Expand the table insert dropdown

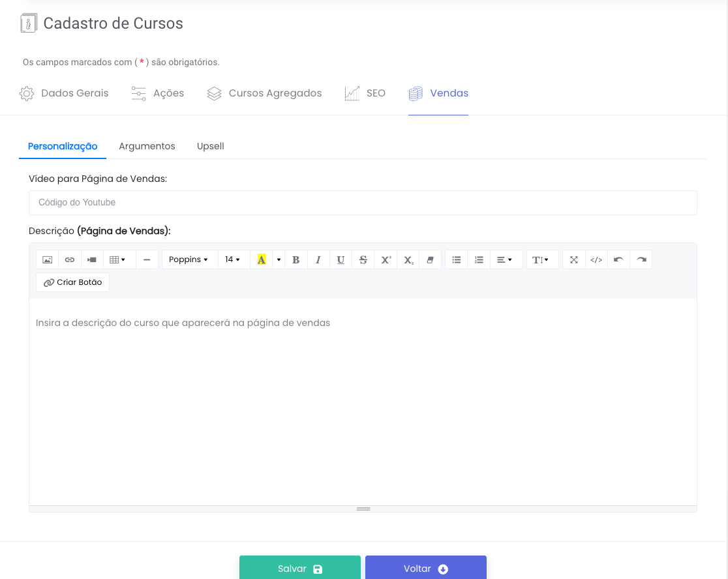[x=118, y=260]
